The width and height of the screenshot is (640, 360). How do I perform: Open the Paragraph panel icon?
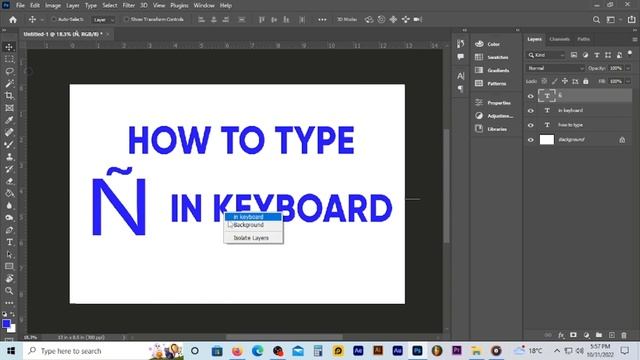(x=461, y=89)
